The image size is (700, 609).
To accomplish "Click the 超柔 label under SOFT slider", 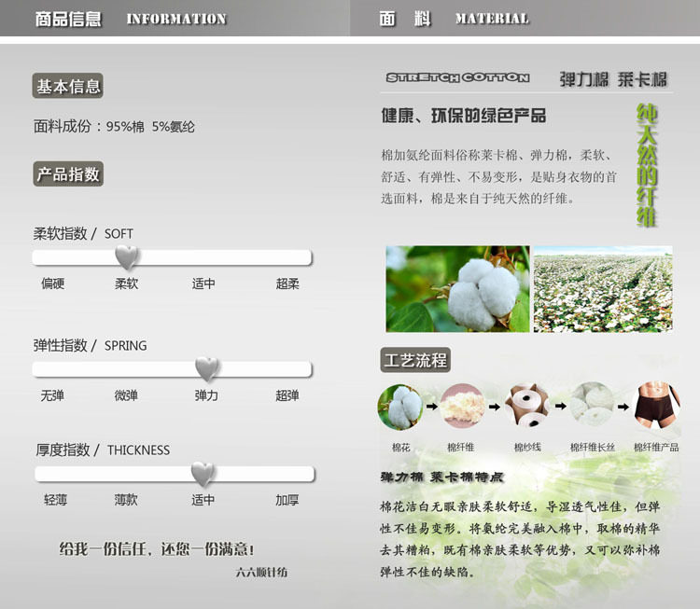I will tap(287, 284).
